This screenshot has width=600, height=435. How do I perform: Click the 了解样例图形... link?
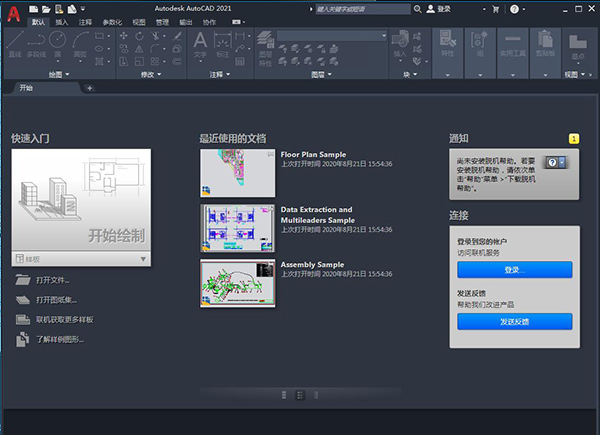[x=60, y=339]
